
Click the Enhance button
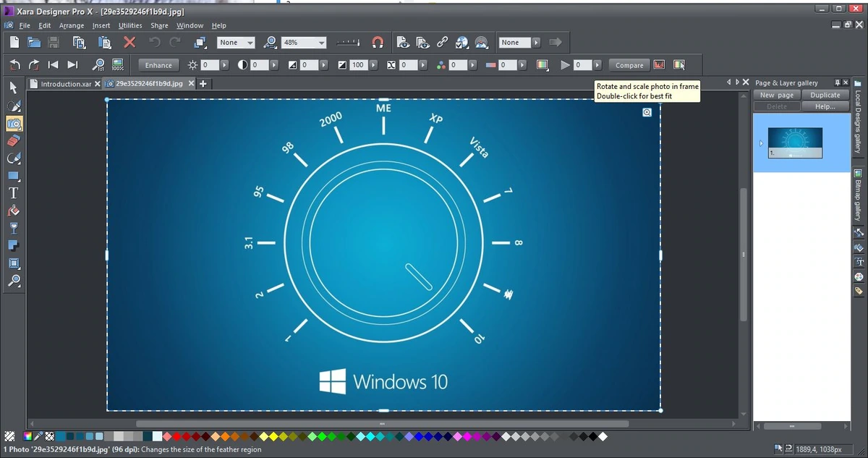click(158, 65)
